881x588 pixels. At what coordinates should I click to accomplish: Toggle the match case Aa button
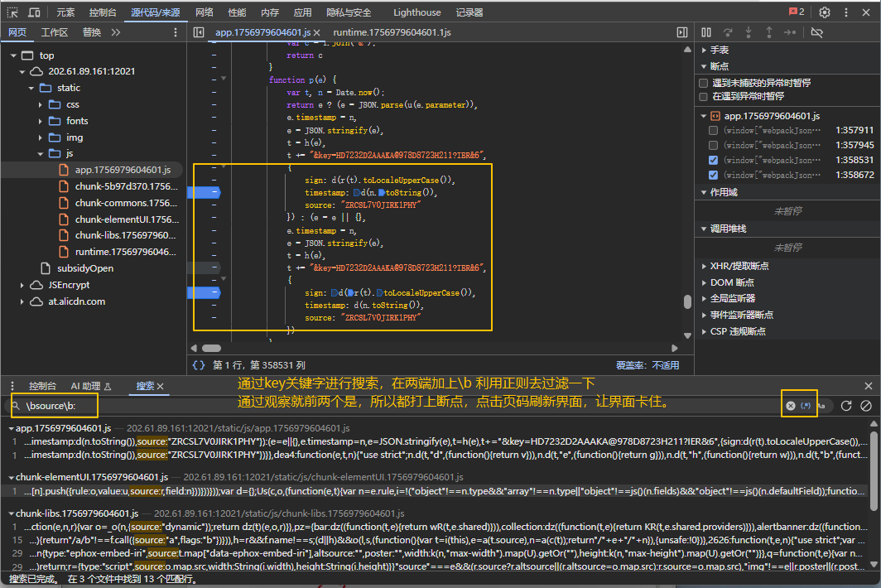click(821, 405)
